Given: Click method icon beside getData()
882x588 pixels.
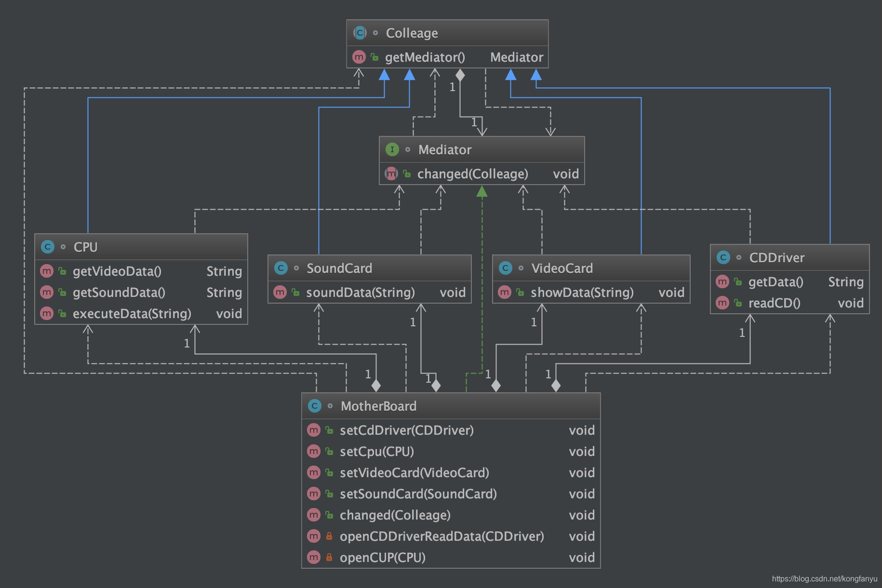Looking at the screenshot, I should pos(722,281).
